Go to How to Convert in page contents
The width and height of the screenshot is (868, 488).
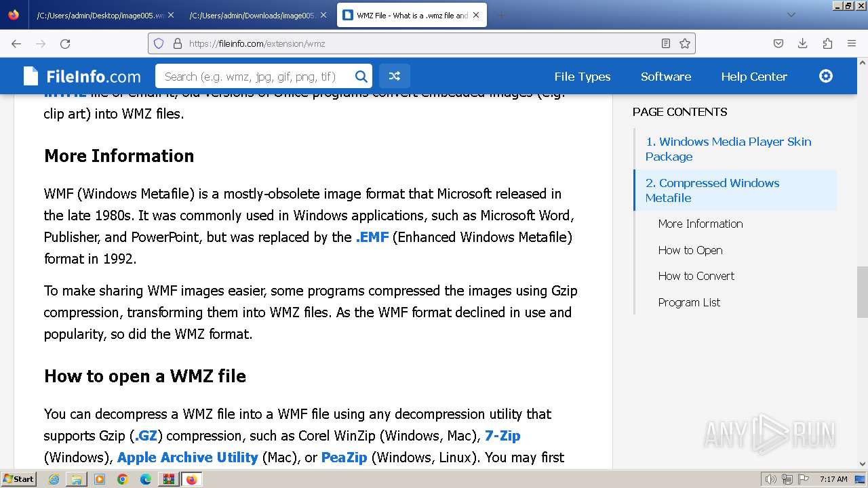[x=696, y=276]
